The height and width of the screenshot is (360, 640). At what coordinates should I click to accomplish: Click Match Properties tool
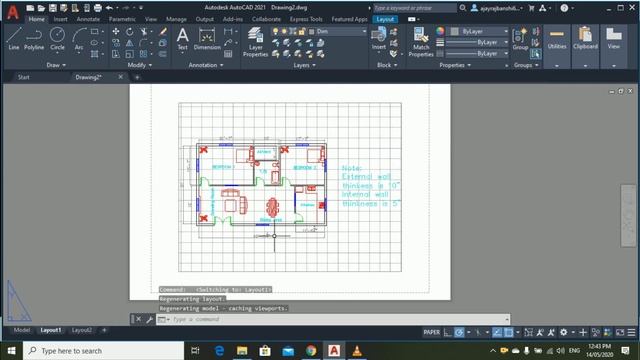coord(421,42)
